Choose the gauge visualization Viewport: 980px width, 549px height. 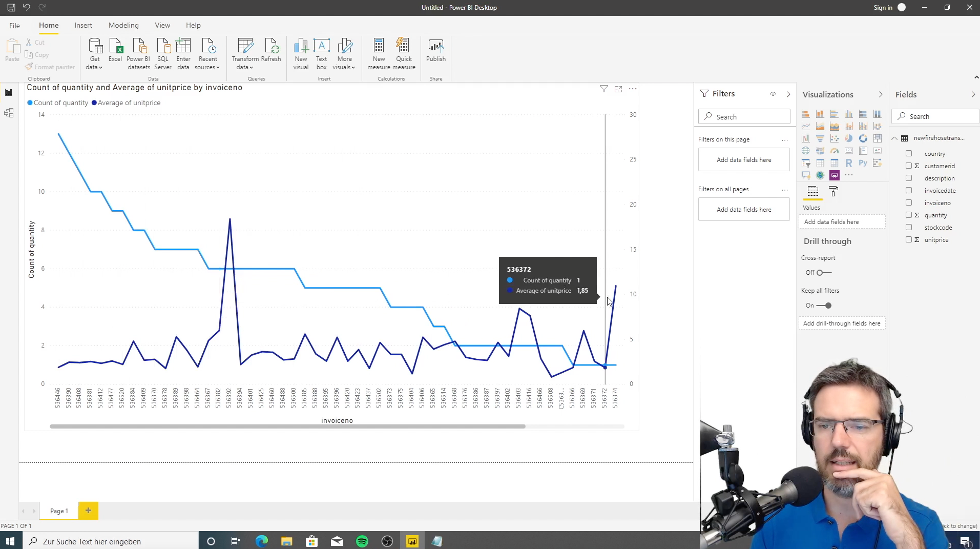tap(835, 151)
